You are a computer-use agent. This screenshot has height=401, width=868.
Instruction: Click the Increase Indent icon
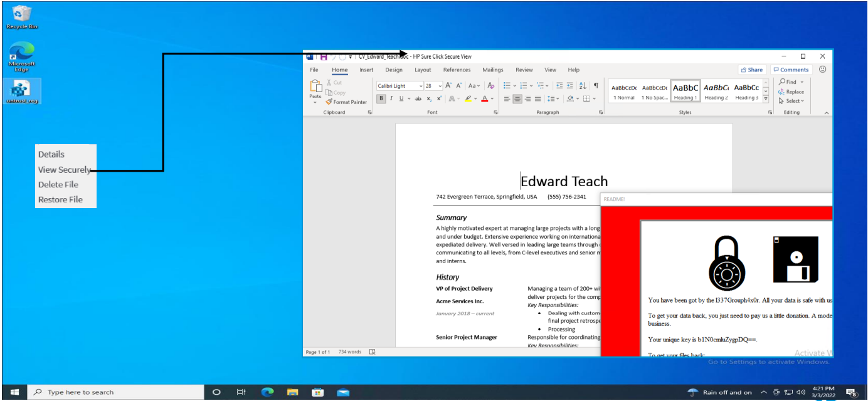click(x=569, y=86)
